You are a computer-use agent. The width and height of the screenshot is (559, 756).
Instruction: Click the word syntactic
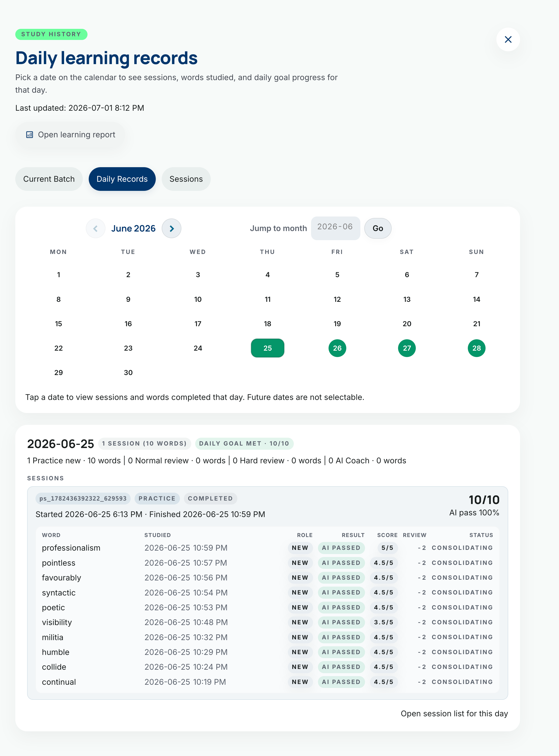click(59, 593)
